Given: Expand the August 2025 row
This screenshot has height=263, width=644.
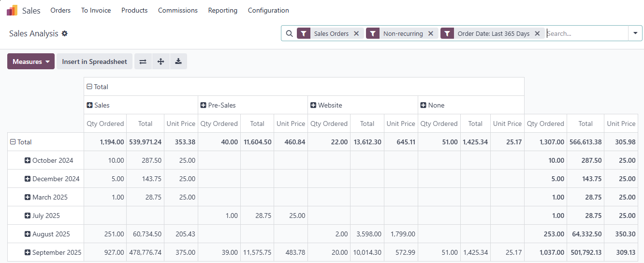Looking at the screenshot, I should (x=28, y=234).
